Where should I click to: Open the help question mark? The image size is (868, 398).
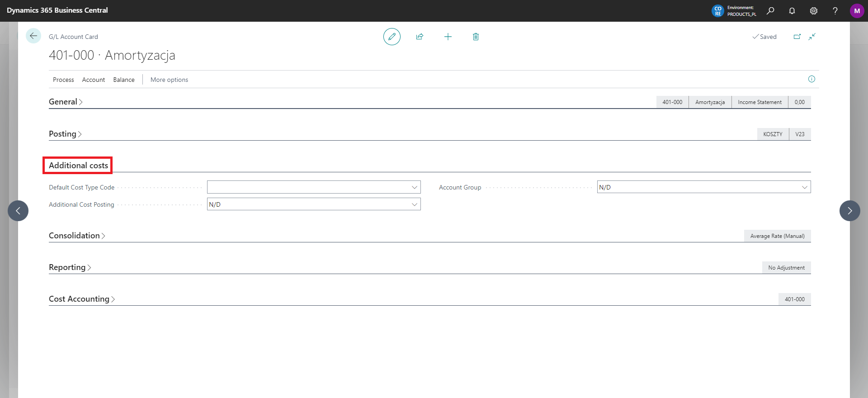[x=835, y=11]
